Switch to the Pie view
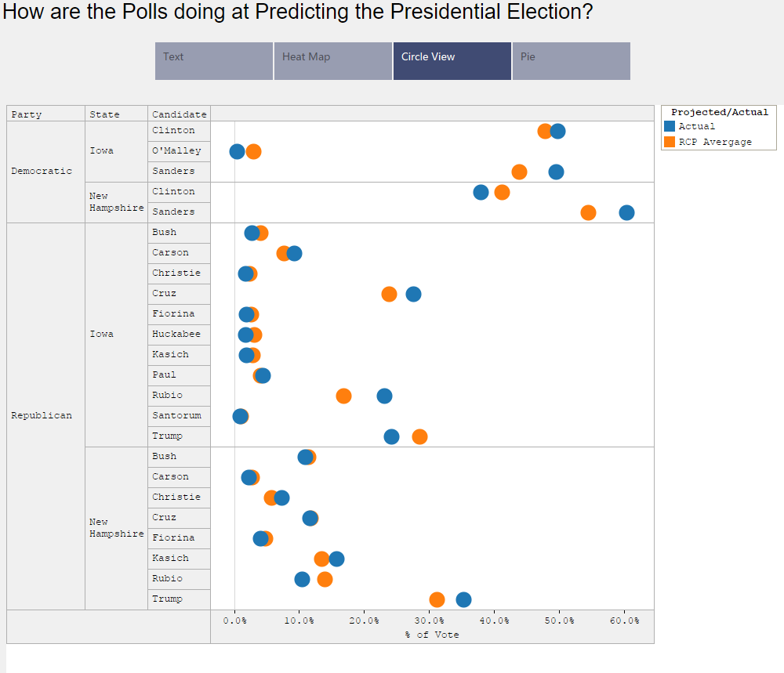This screenshot has height=673, width=784. click(571, 60)
